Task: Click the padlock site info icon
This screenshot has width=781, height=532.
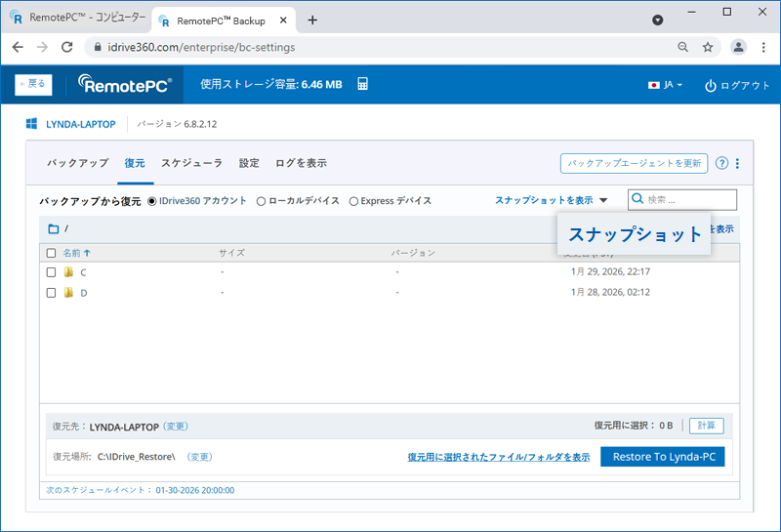Action: click(98, 47)
